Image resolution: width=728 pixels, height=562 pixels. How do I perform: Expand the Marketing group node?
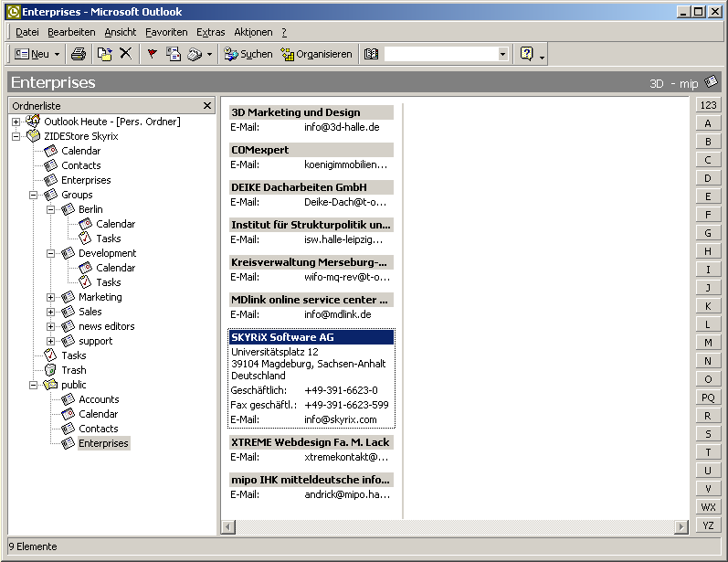point(50,297)
